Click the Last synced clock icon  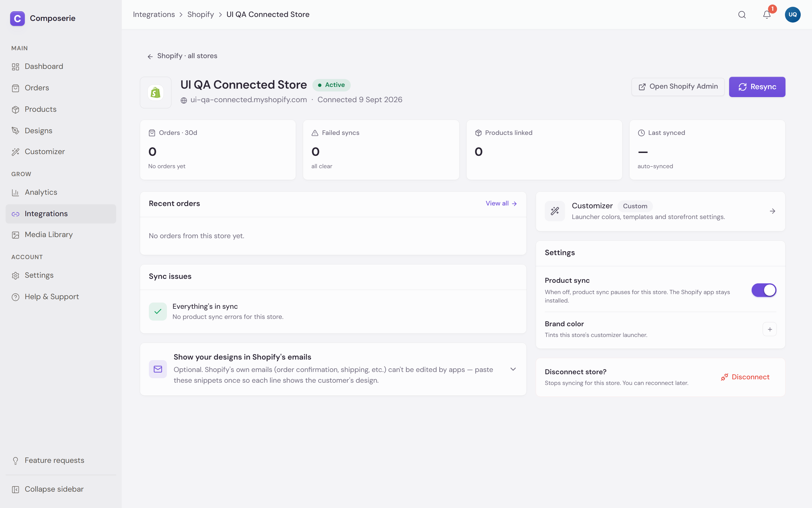(641, 133)
